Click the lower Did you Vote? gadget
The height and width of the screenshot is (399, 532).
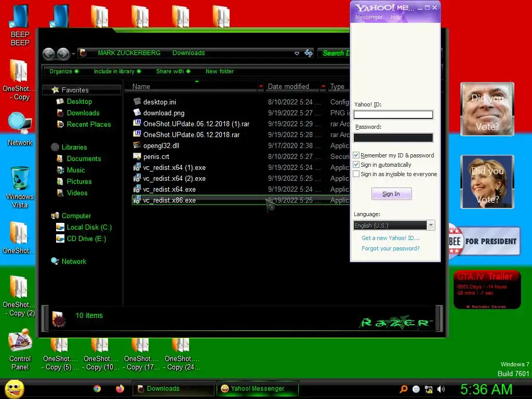(x=487, y=182)
